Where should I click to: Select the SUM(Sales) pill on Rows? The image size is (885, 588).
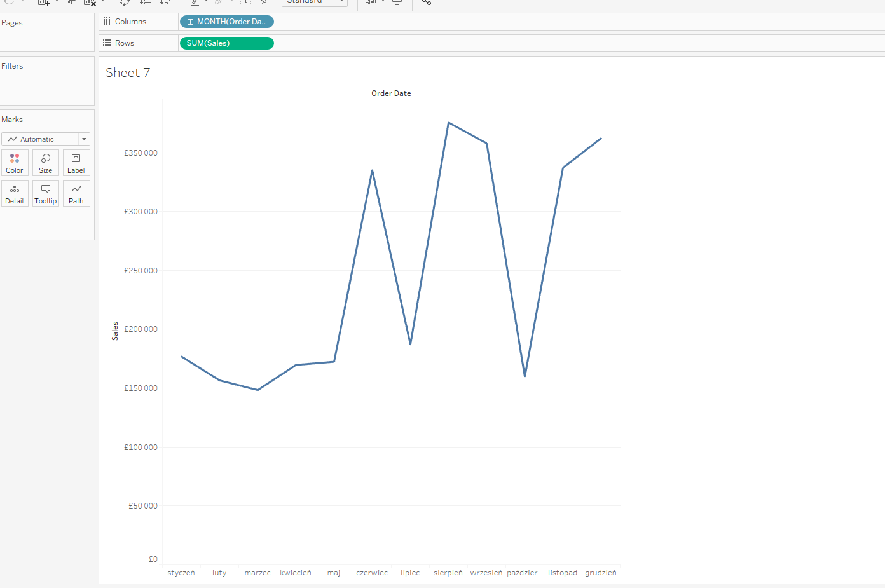tap(226, 43)
